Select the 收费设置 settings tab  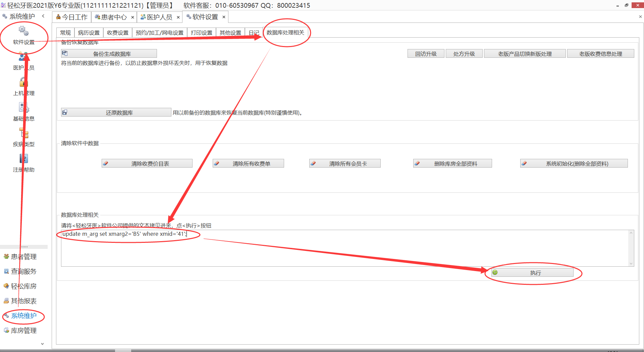(x=118, y=33)
